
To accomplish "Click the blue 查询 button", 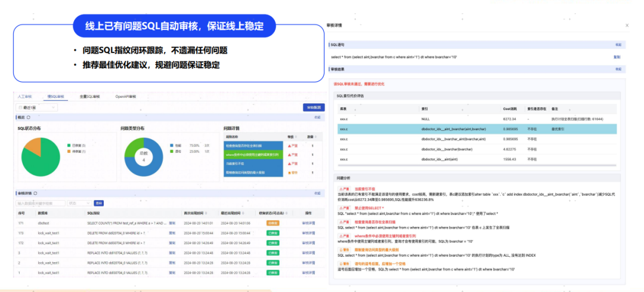I will (99, 203).
